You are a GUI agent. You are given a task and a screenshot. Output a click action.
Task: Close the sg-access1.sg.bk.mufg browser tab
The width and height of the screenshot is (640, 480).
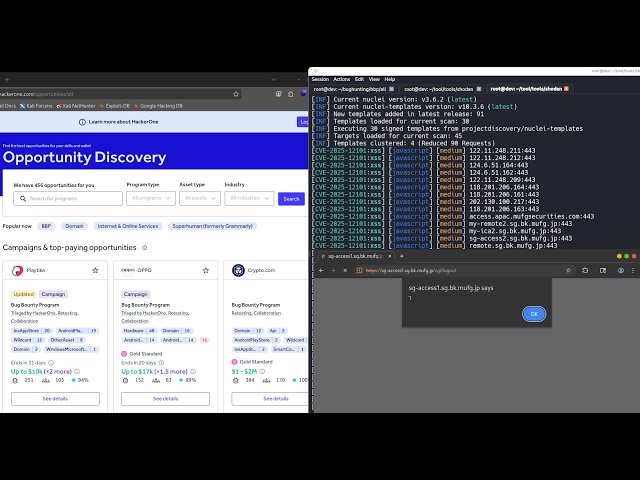tap(390, 256)
